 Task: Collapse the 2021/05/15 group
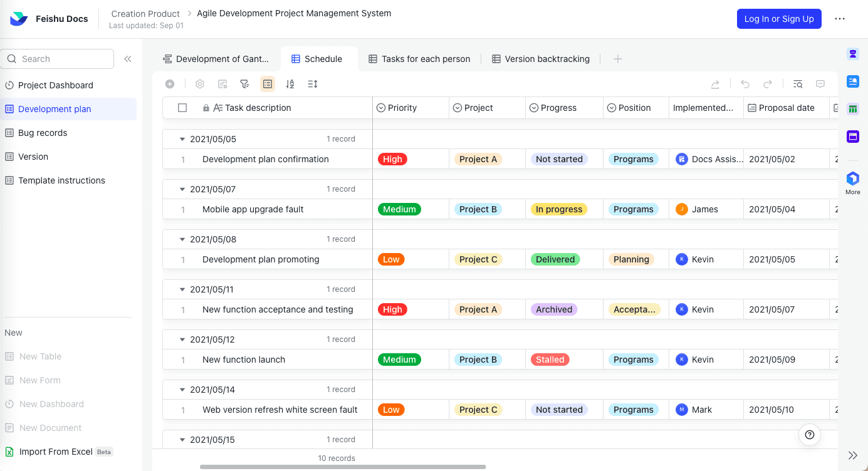182,440
